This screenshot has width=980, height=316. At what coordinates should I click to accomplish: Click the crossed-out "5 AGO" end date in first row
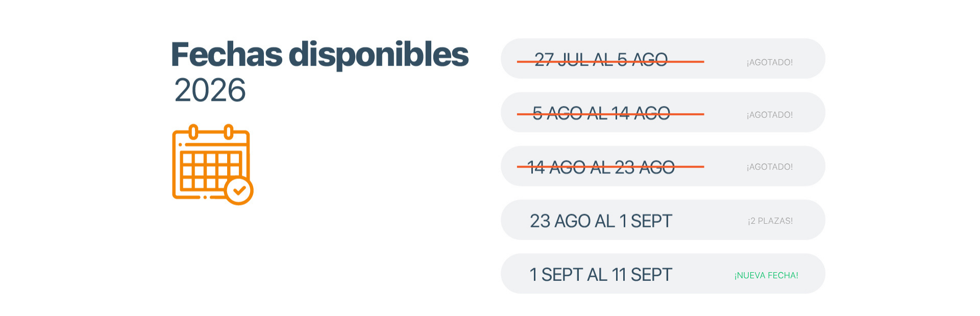coord(642,60)
